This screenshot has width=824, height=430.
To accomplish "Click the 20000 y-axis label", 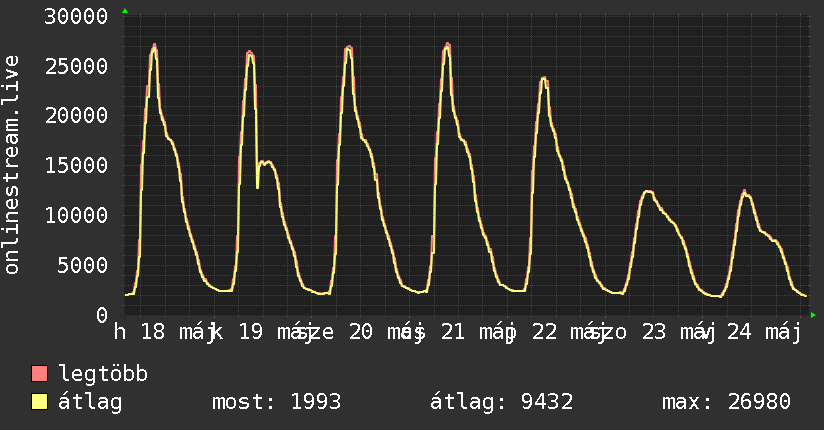I will (x=76, y=116).
